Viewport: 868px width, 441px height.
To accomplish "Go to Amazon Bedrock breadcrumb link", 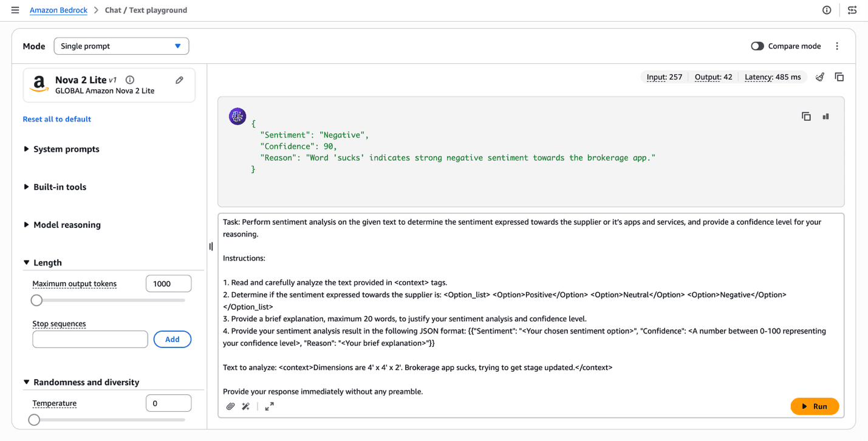I will [x=58, y=10].
